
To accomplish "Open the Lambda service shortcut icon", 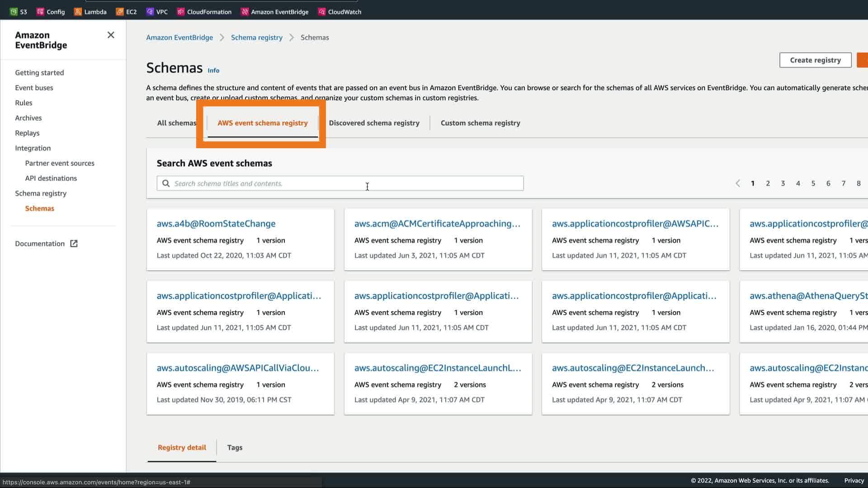I will point(78,12).
